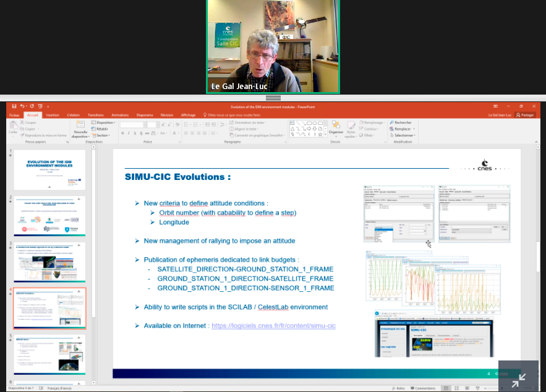
Task: Toggle underline formatting with the S icon
Action: [x=134, y=132]
